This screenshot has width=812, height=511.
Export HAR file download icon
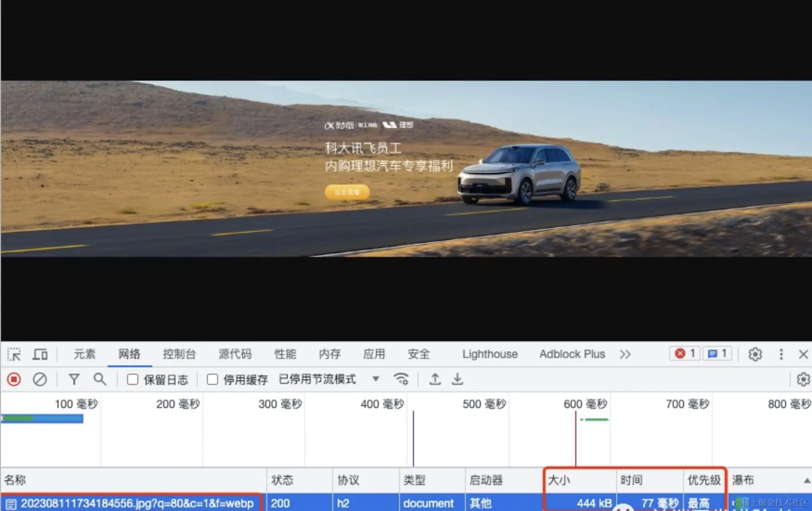tap(458, 379)
